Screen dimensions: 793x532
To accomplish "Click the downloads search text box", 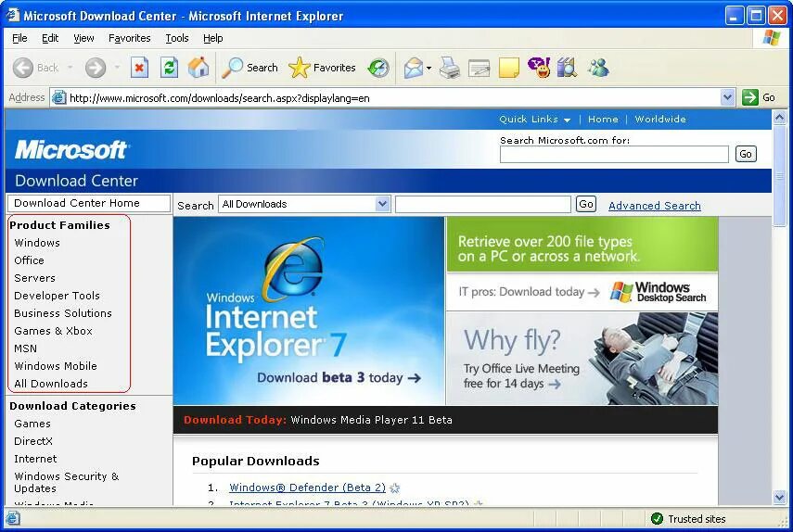I will pos(483,205).
